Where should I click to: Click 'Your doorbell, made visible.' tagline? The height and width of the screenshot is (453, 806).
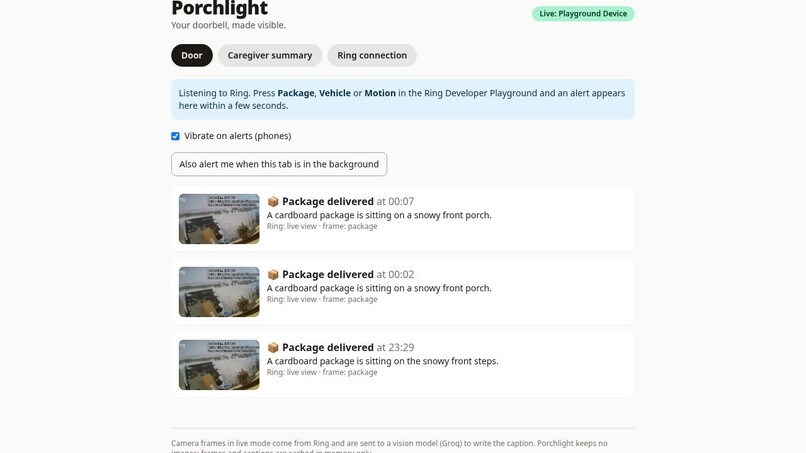pyautogui.click(x=228, y=25)
